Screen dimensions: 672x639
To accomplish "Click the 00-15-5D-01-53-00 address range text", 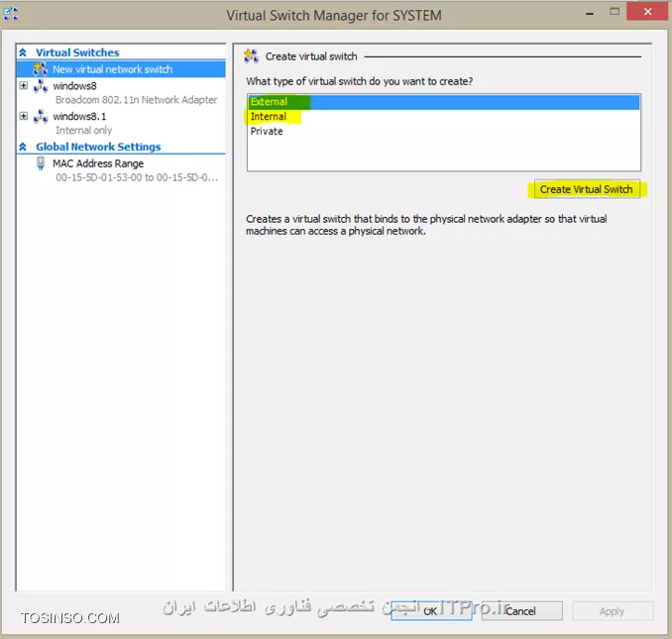I will (x=137, y=177).
